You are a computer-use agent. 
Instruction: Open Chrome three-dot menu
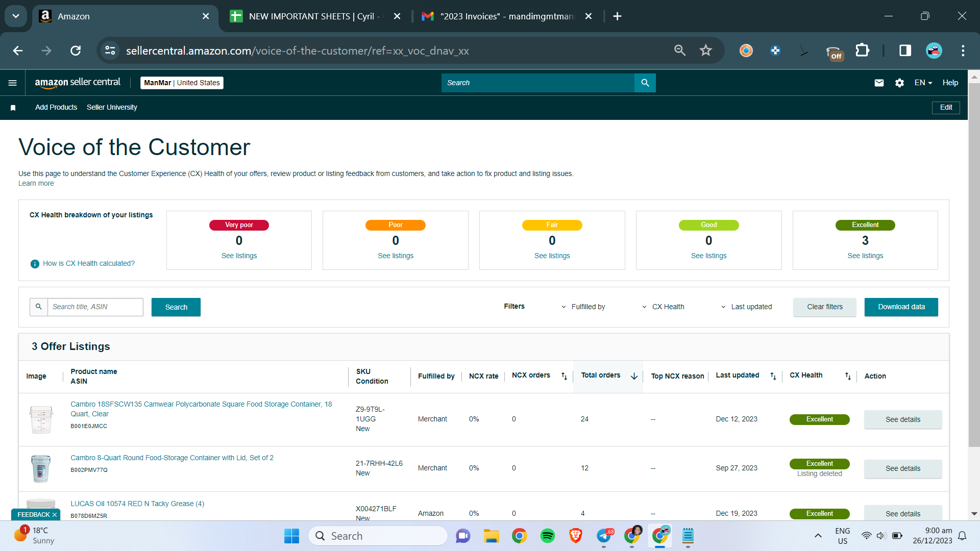pos(963,51)
